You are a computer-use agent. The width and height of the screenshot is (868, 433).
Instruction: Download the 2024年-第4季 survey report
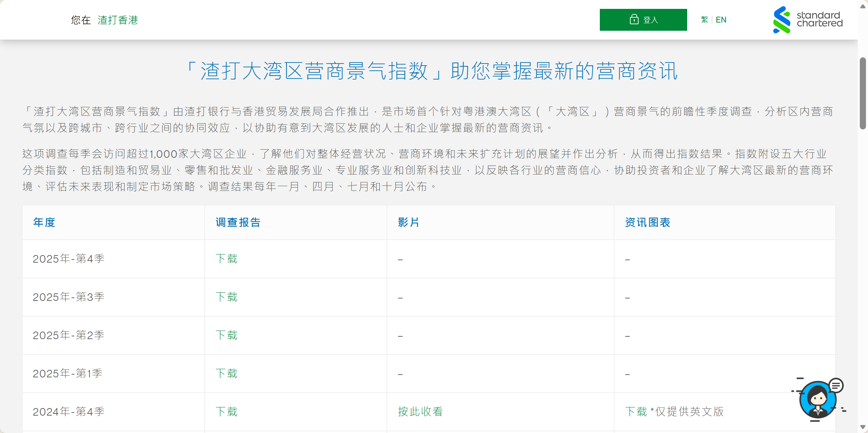[x=227, y=412]
